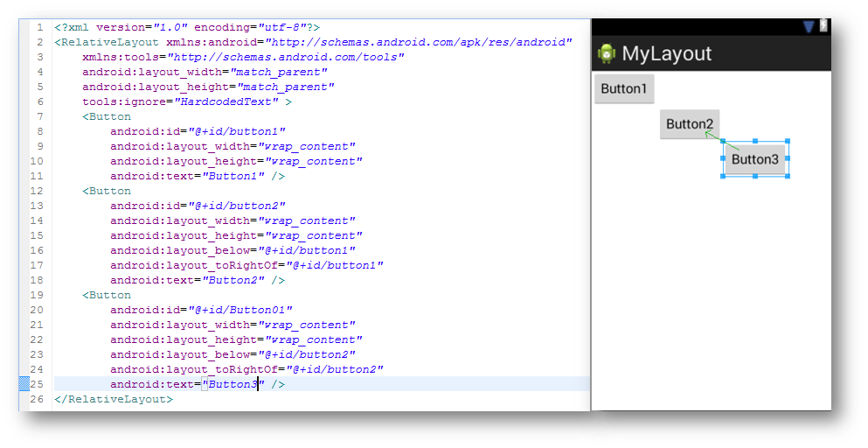Click line number 26 in the gutter
Viewport: 868px width, 448px height.
click(x=37, y=399)
